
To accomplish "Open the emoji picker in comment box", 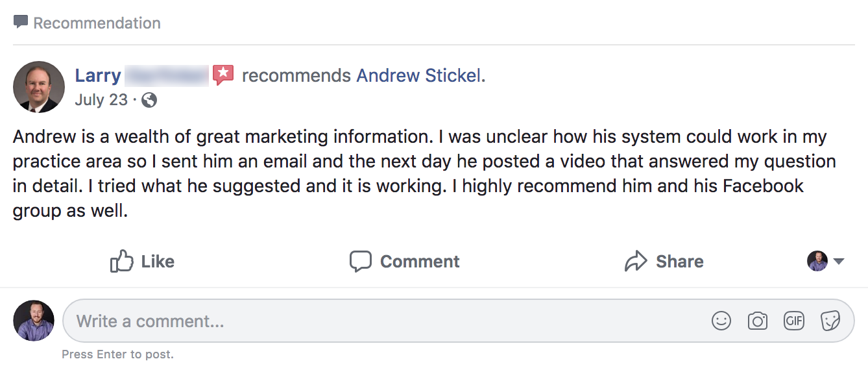I will 721,321.
